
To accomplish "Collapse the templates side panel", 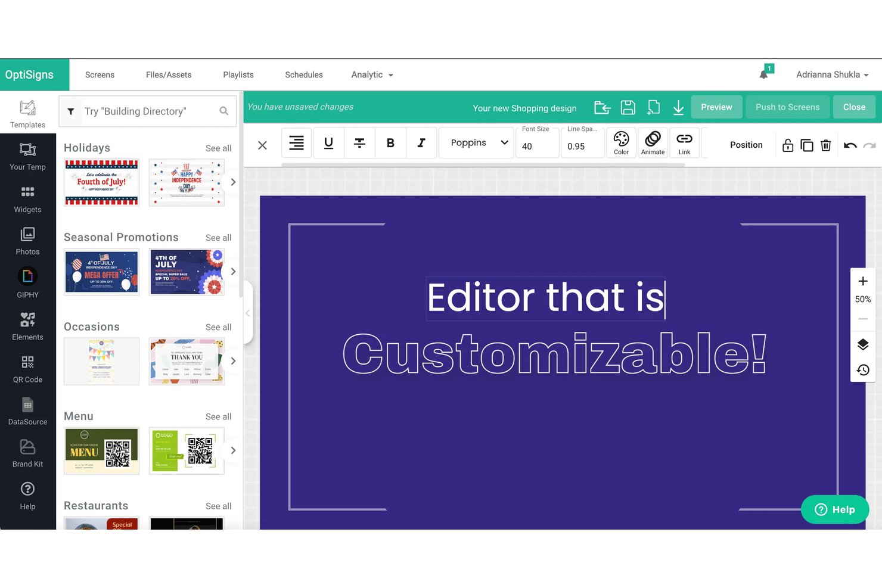I will click(248, 313).
